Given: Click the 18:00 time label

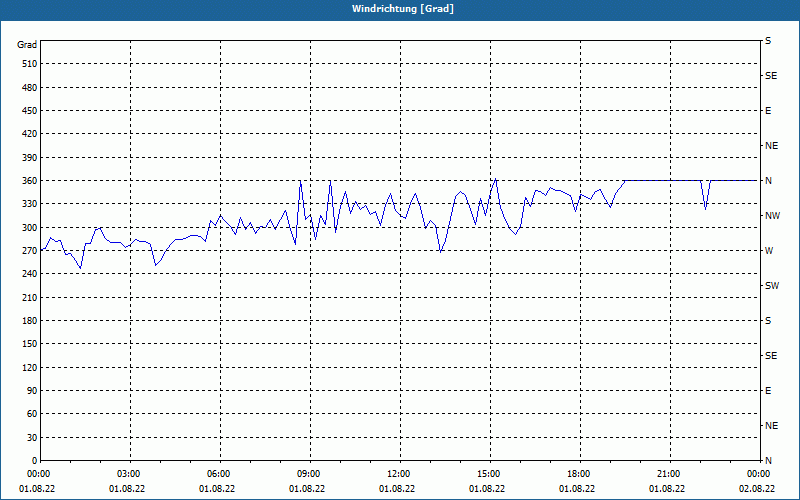Looking at the screenshot, I should [x=578, y=474].
